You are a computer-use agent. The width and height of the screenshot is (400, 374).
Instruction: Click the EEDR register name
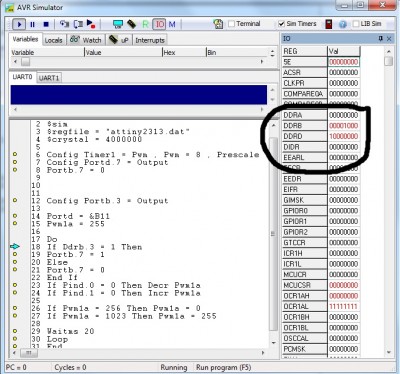tap(305, 179)
